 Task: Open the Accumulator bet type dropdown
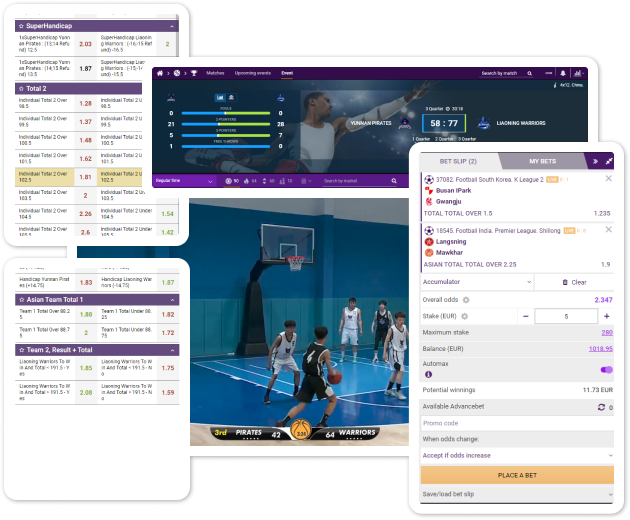[477, 282]
